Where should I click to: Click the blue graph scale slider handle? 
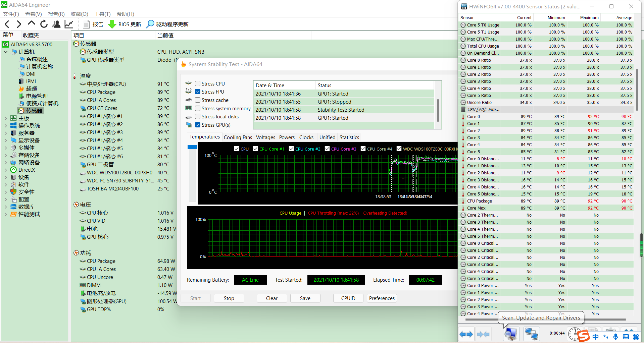(192, 147)
